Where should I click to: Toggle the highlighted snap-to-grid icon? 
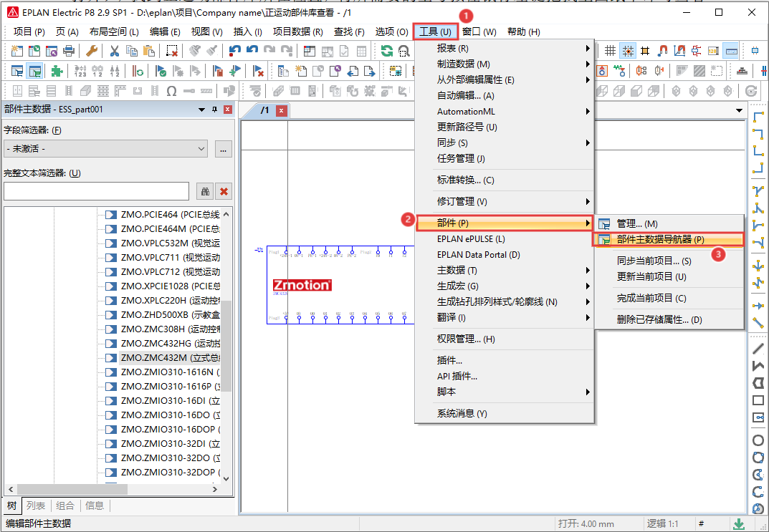pyautogui.click(x=627, y=51)
